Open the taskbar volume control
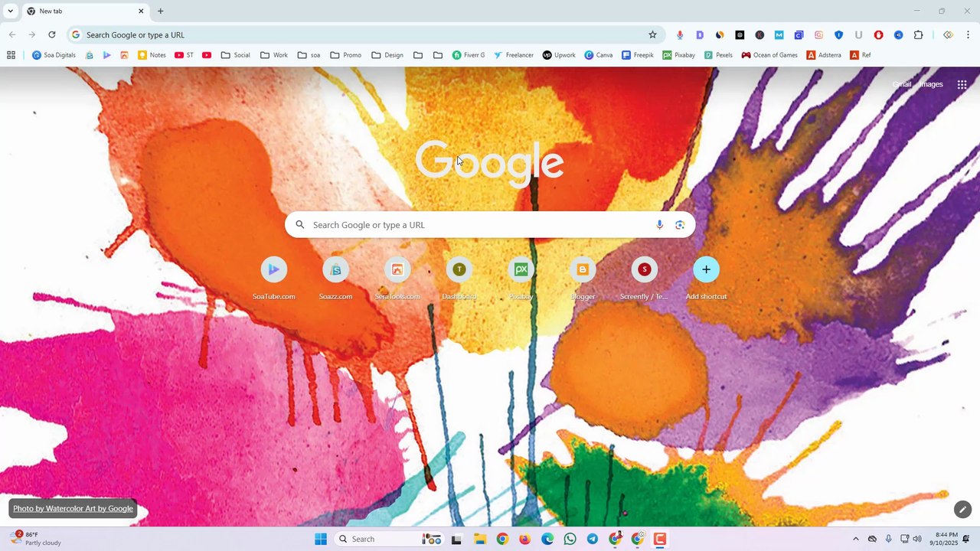The height and width of the screenshot is (551, 980). pos(917,539)
